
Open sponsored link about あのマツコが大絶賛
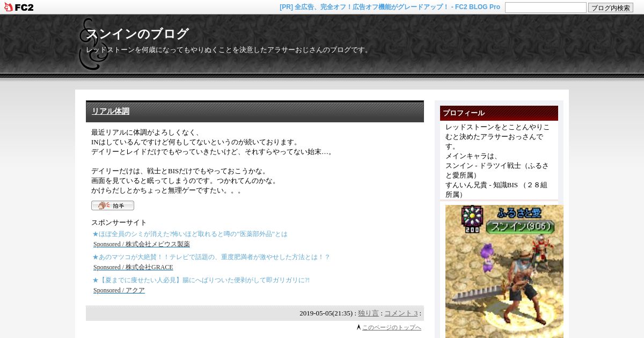pos(211,257)
